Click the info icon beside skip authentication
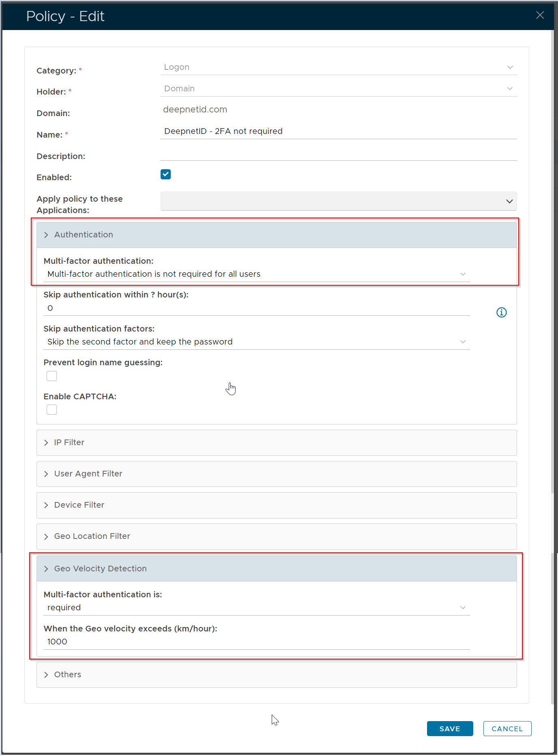This screenshot has width=558, height=756. (x=501, y=312)
